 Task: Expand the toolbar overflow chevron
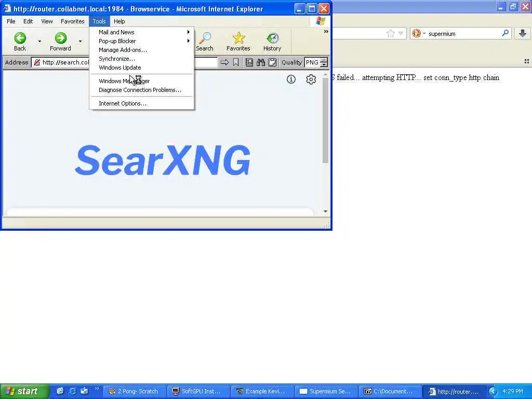326,32
